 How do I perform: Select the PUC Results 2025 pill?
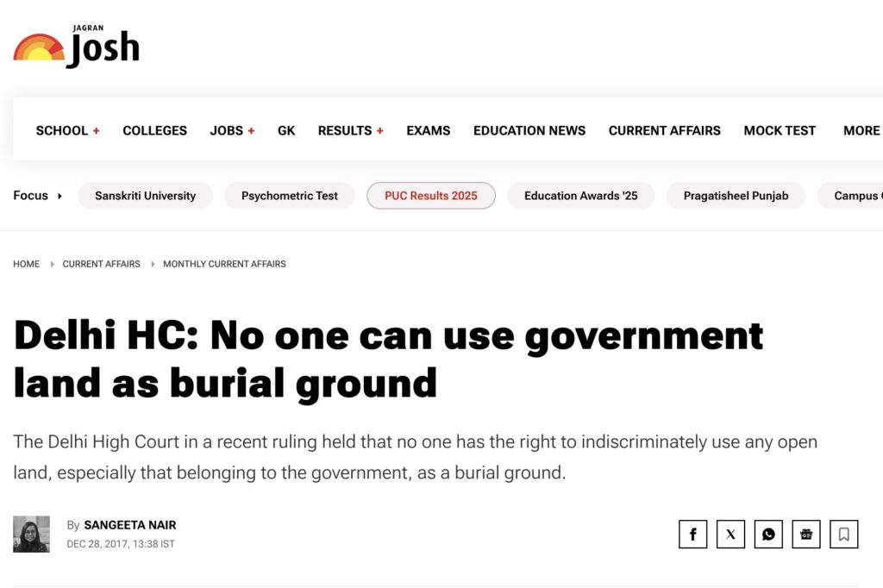tap(430, 196)
